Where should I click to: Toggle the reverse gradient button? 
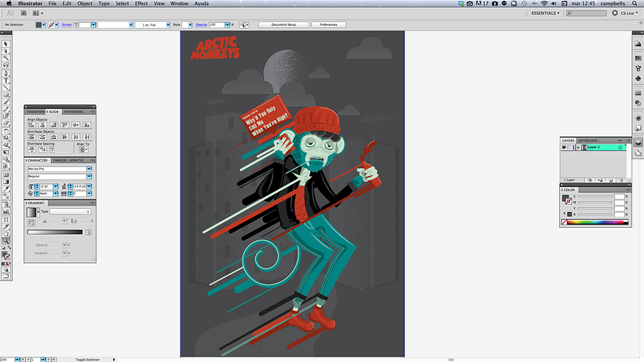pos(31,222)
